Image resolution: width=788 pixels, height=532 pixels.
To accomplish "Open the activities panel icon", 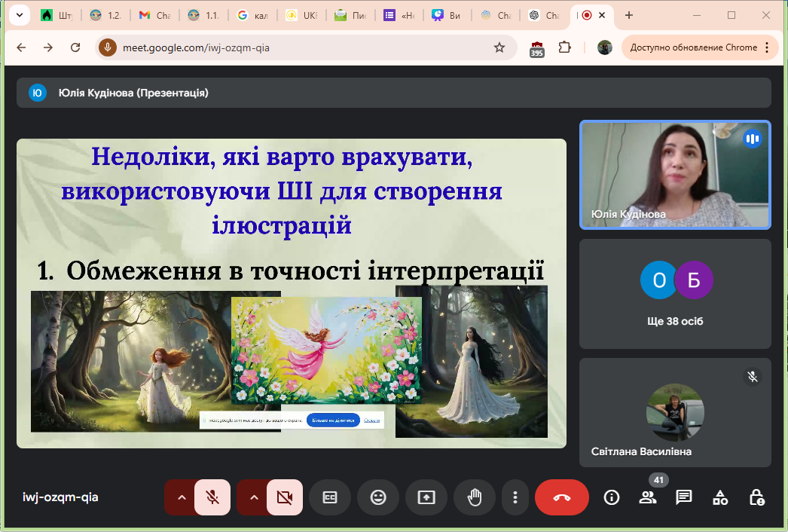I will pos(720,497).
